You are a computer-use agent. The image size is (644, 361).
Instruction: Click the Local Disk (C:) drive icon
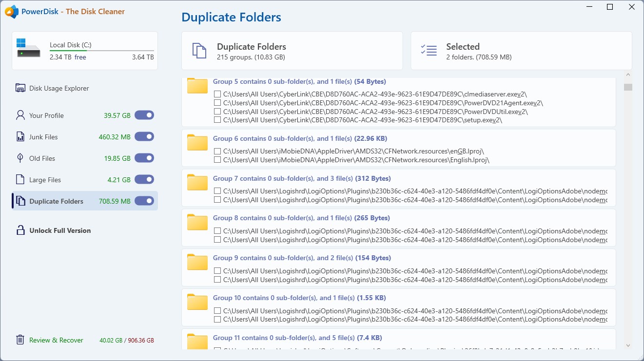point(28,48)
